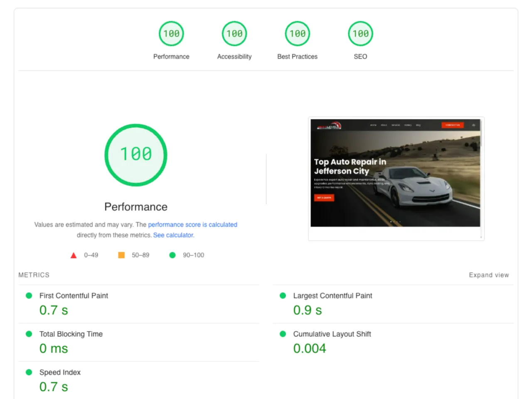
Task: Click the website preview thumbnail
Action: [x=396, y=179]
